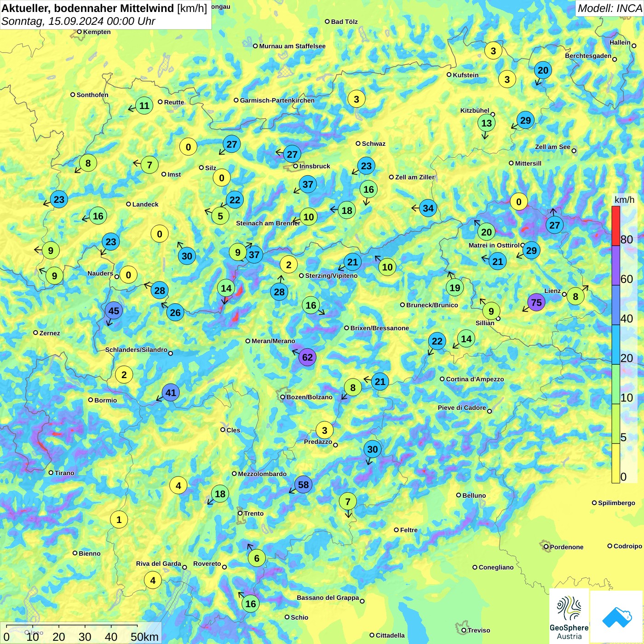Click the map title 'Aktueller, bodennaher Mittelwind'
Screen dimensions: 644x644
pos(87,8)
